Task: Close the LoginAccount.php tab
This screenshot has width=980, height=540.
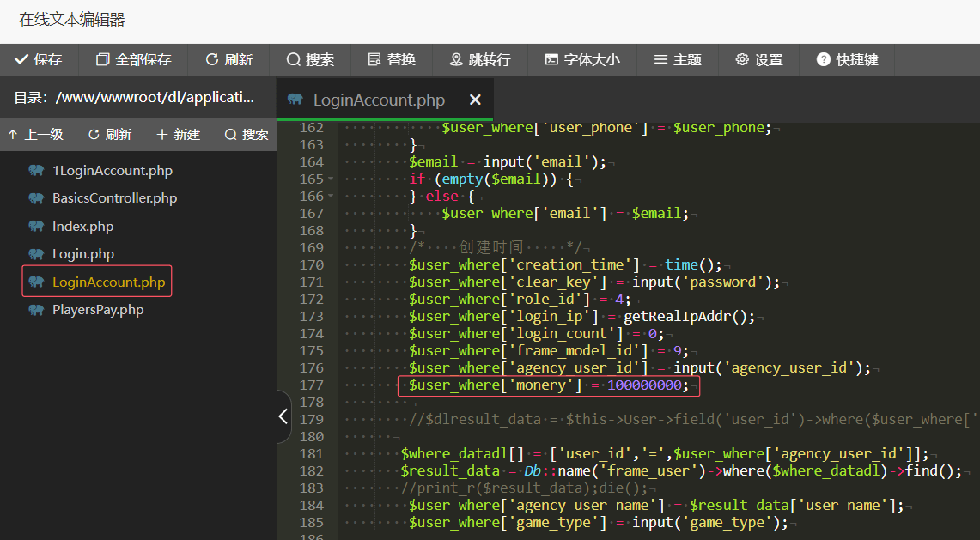Action: click(x=475, y=100)
